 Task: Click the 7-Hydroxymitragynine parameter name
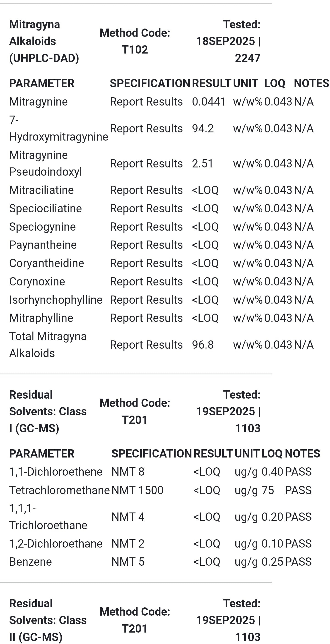tap(58, 129)
